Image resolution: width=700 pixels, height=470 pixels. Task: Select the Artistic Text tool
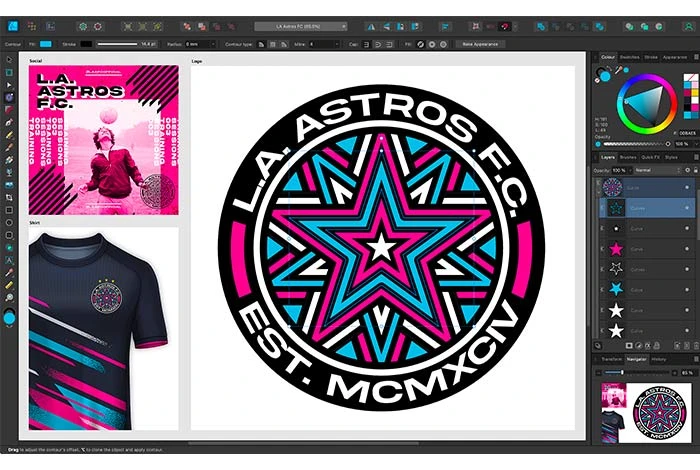tap(9, 260)
